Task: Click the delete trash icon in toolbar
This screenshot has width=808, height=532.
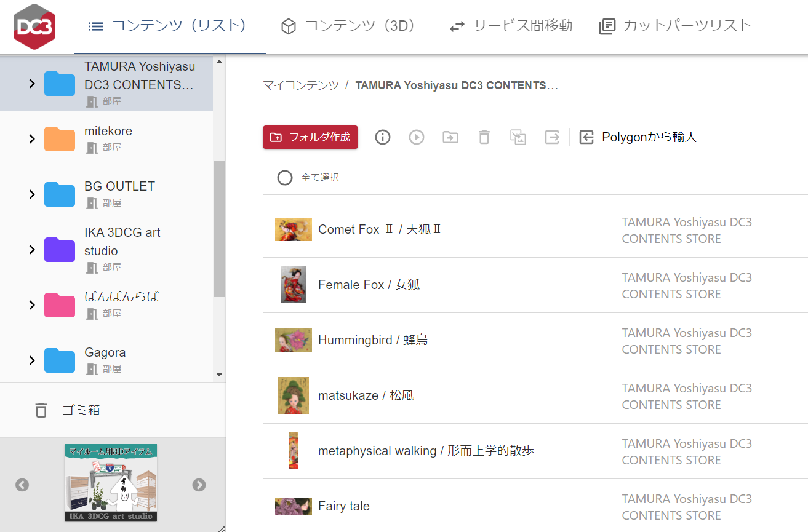Action: click(x=484, y=137)
